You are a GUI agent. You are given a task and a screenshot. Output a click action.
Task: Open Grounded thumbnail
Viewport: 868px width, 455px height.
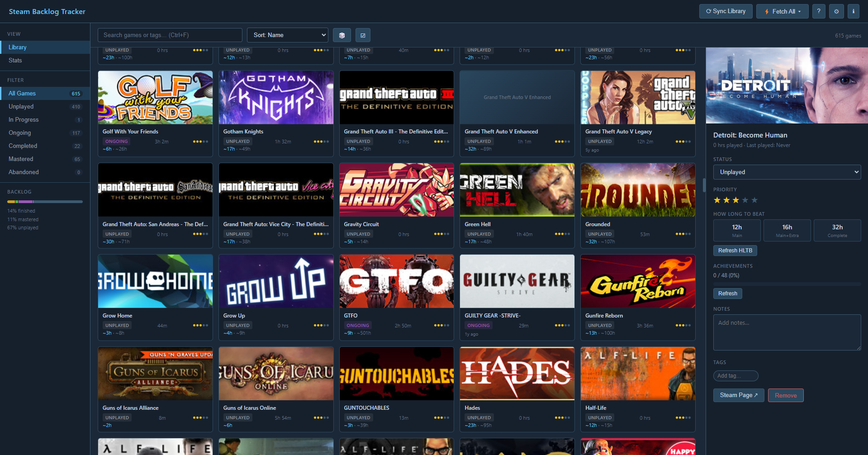tap(638, 190)
